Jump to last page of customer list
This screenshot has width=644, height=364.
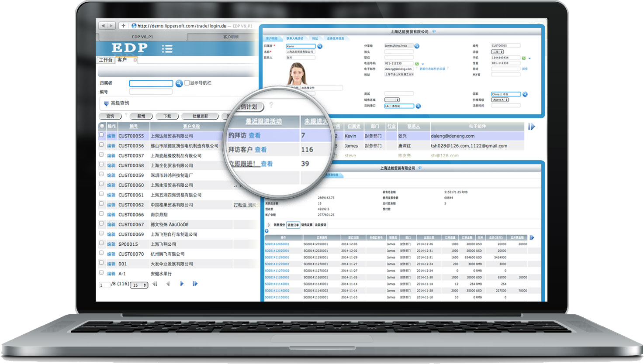(x=195, y=284)
